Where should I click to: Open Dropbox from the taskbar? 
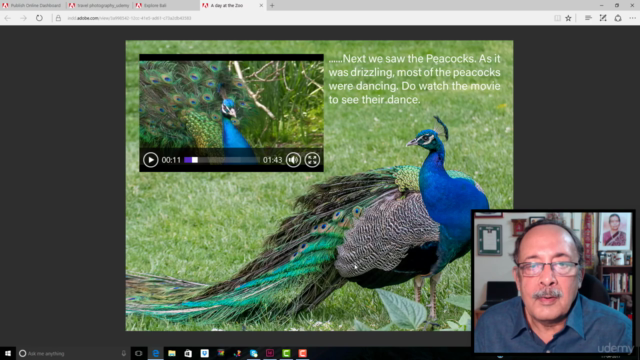[x=204, y=353]
